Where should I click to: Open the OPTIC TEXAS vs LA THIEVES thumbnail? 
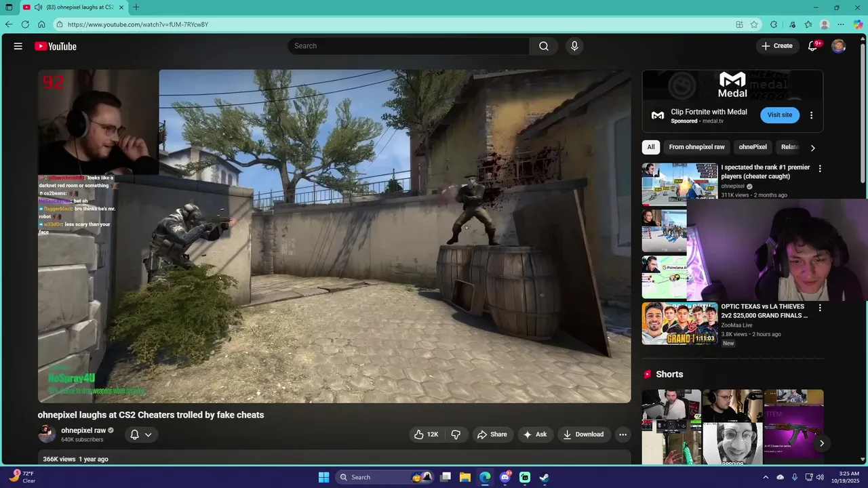click(679, 323)
